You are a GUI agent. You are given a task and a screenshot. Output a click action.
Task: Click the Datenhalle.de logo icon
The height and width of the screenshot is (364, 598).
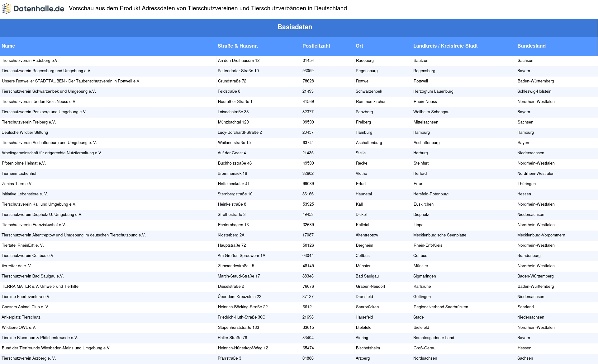tap(7, 9)
